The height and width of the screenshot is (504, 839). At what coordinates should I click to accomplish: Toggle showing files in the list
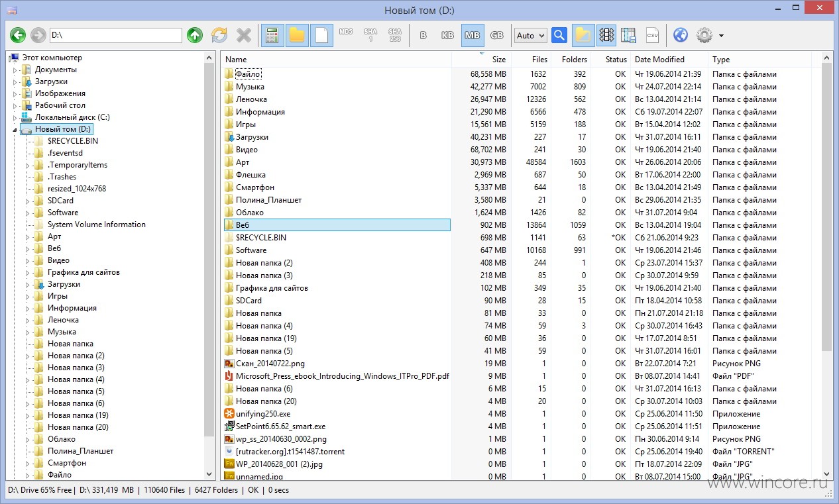click(x=321, y=35)
